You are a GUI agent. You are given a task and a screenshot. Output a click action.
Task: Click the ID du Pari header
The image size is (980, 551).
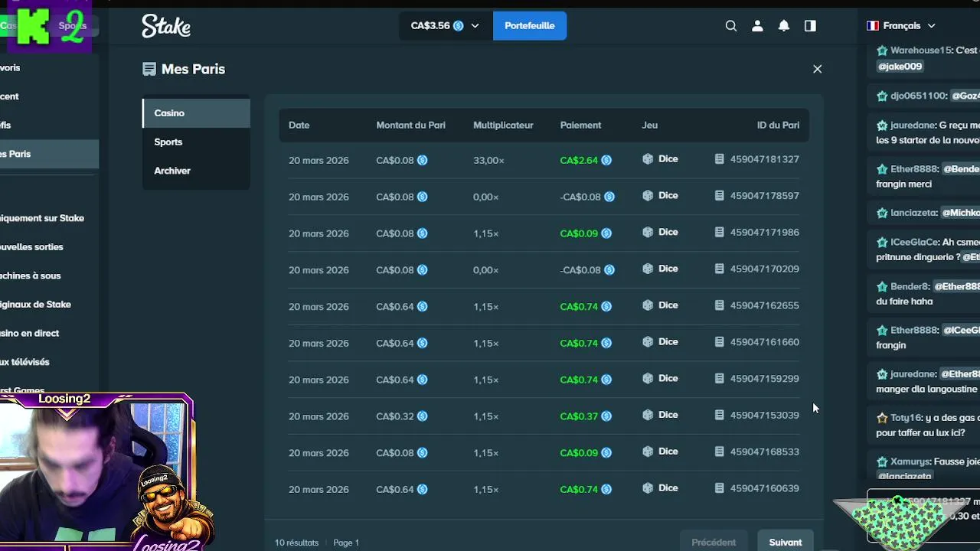[778, 126]
